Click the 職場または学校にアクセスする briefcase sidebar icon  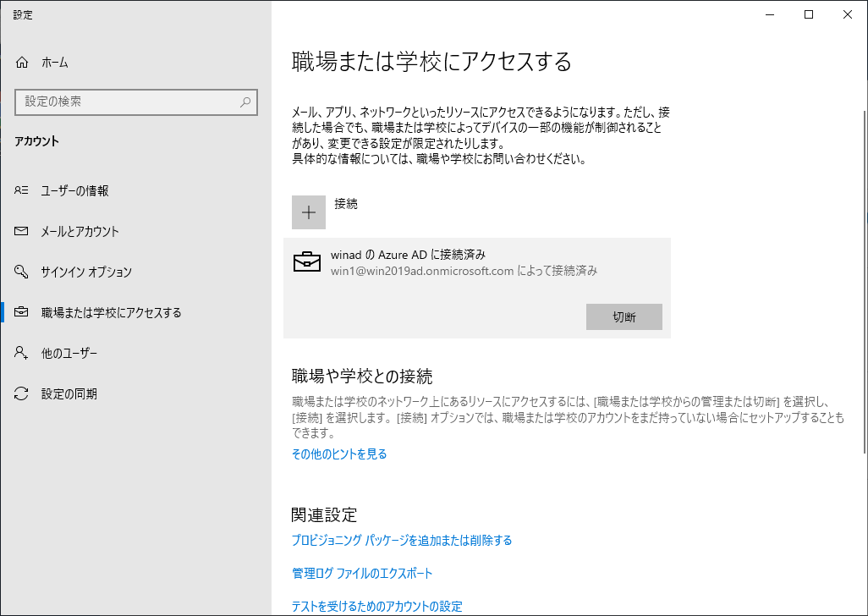[21, 312]
